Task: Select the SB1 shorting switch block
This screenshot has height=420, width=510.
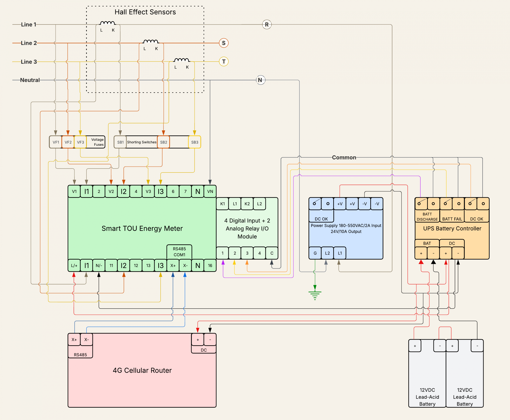Action: click(x=120, y=142)
